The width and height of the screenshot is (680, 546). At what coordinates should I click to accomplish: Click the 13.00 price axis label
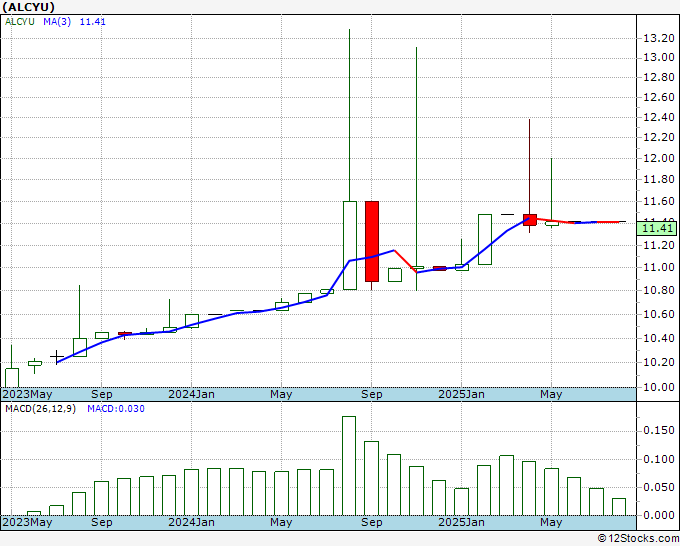click(658, 57)
